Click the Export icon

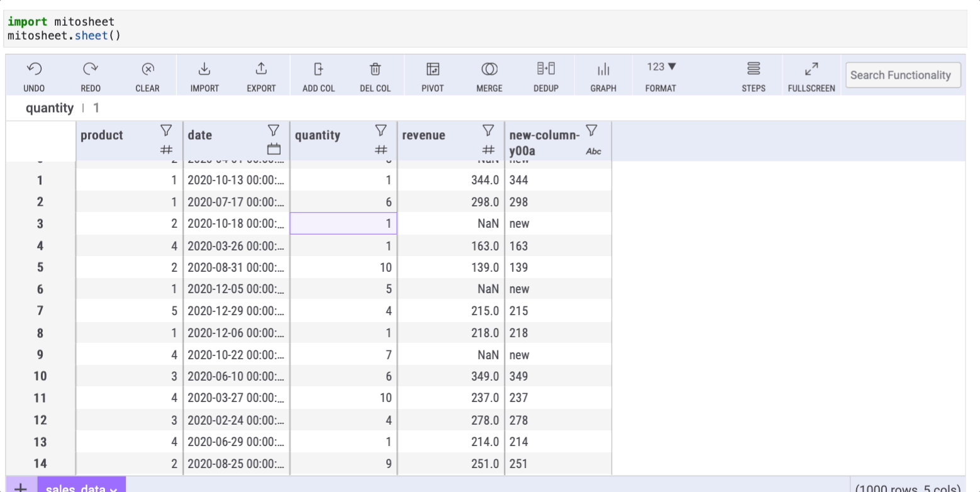261,69
